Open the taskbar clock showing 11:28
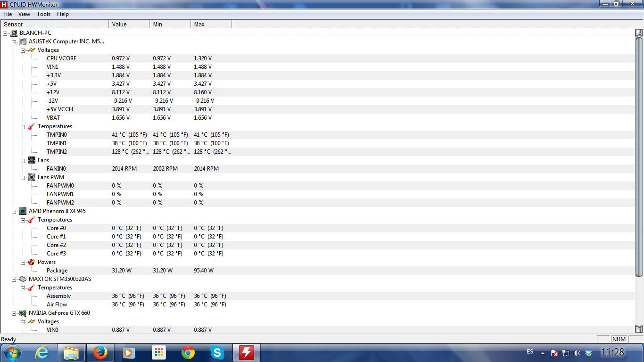The image size is (644, 362). [x=612, y=352]
